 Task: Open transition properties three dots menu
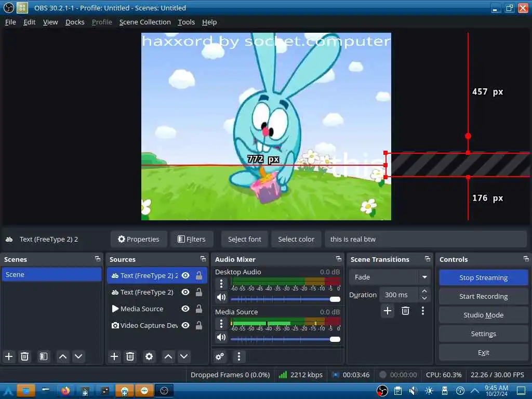pos(423,311)
